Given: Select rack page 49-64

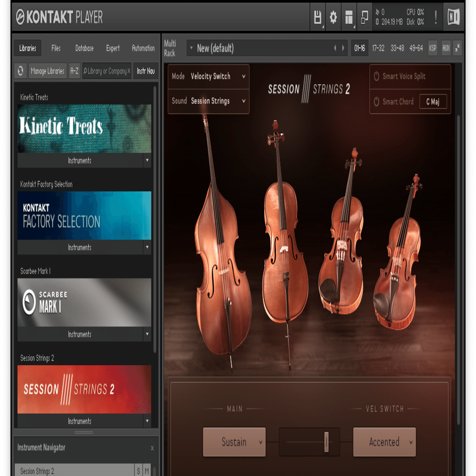Looking at the screenshot, I should 416,48.
